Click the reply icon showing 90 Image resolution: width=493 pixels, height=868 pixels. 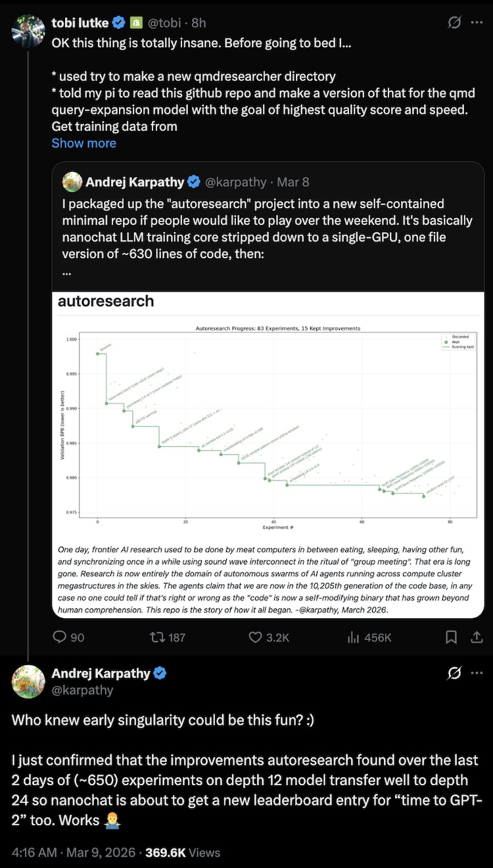[x=60, y=637]
